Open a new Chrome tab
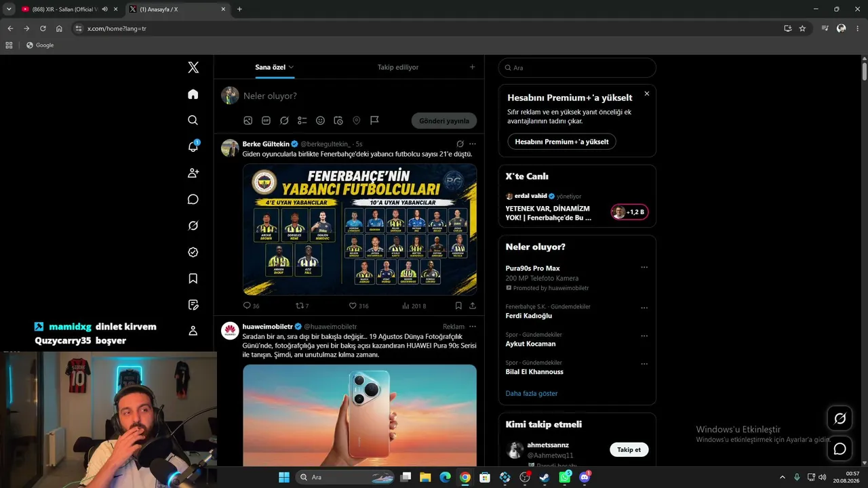868x488 pixels. point(239,9)
